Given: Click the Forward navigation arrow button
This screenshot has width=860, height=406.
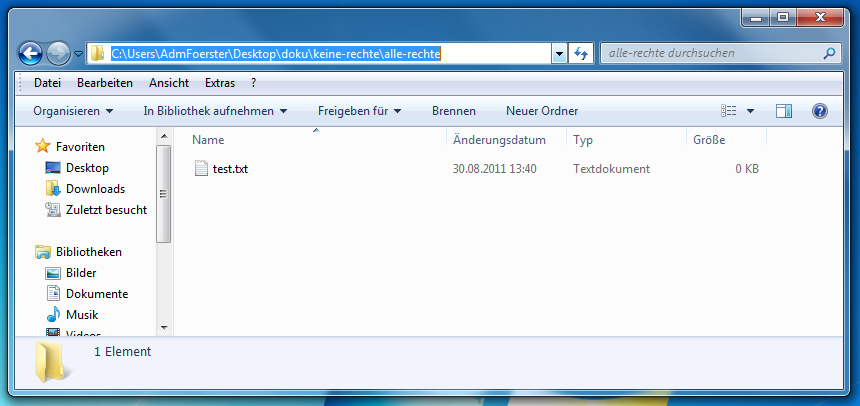Looking at the screenshot, I should (x=58, y=53).
